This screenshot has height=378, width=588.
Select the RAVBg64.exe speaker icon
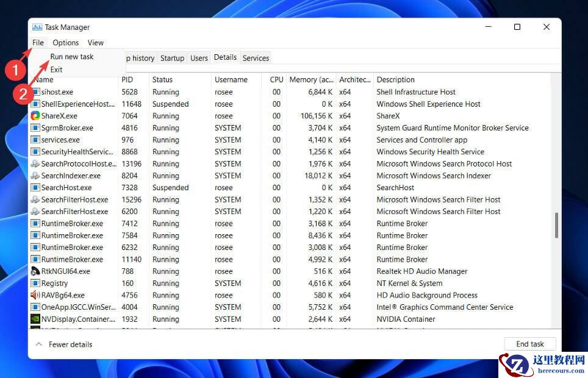pyautogui.click(x=35, y=295)
